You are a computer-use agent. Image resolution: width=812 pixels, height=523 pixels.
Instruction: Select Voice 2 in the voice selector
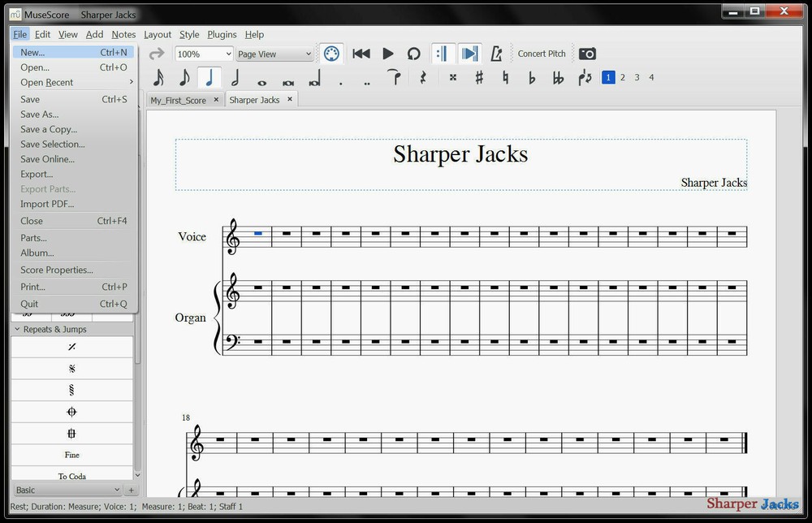[x=622, y=77]
